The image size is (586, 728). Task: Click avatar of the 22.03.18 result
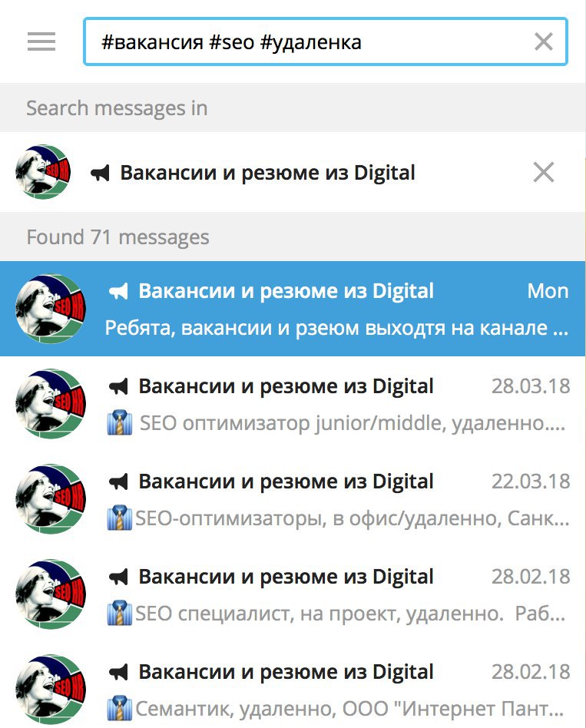[x=51, y=499]
